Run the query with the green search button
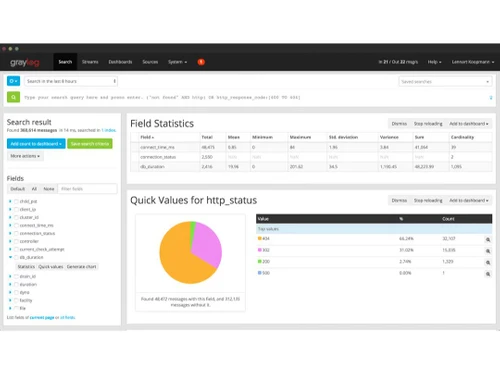Viewport: 500px width, 375px height. (13, 97)
